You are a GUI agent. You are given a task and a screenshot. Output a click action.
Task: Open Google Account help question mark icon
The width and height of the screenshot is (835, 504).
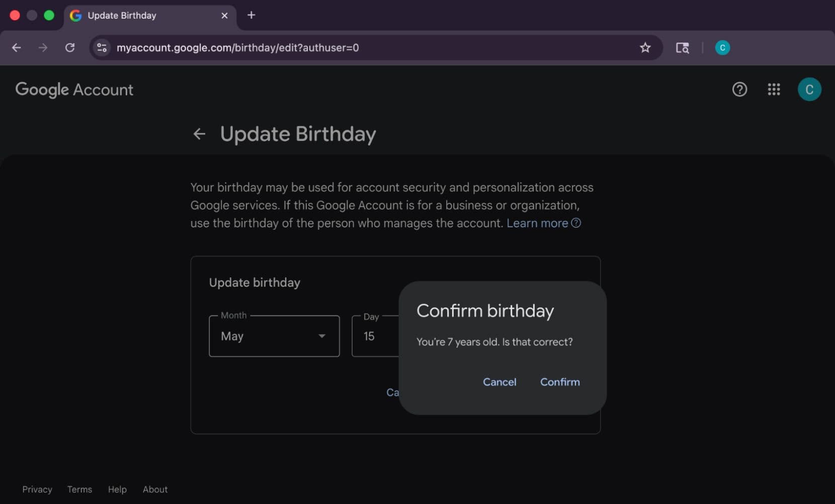click(x=739, y=90)
